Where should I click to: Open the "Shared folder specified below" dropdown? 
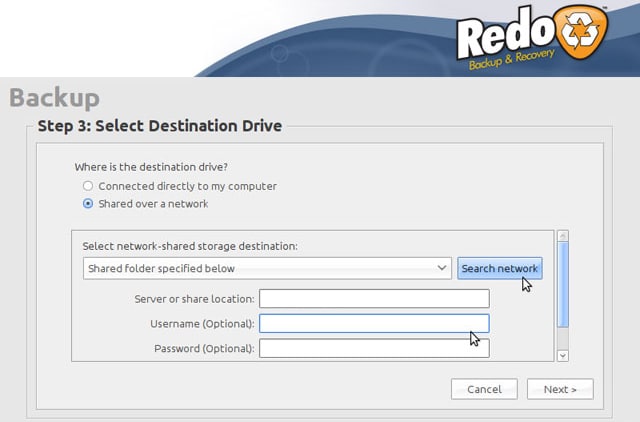point(267,268)
